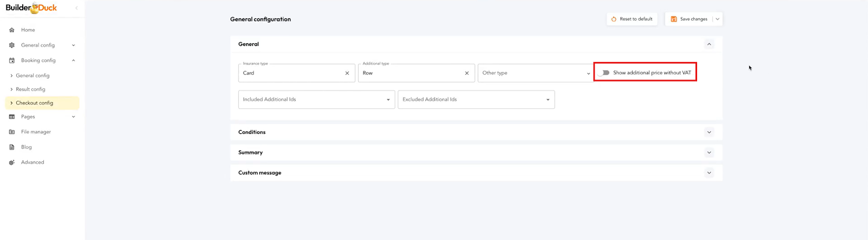This screenshot has height=240, width=868.
Task: Click the Home icon in sidebar
Action: pyautogui.click(x=12, y=30)
